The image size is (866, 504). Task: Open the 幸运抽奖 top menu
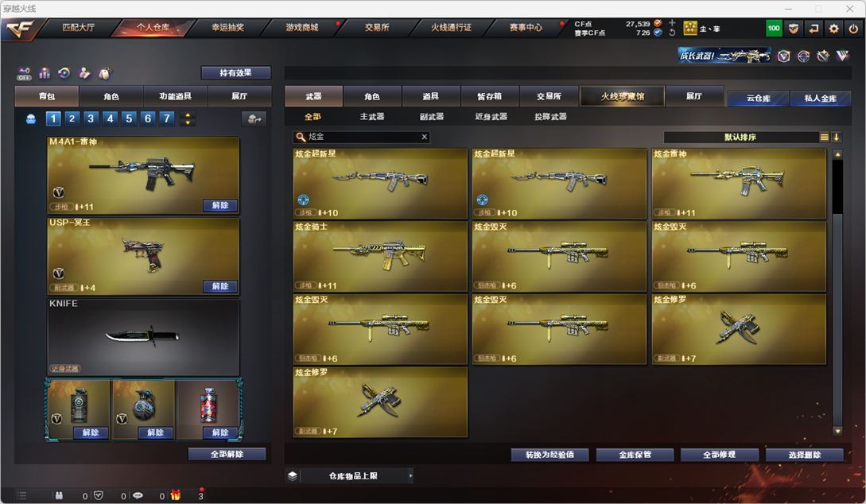click(x=227, y=27)
